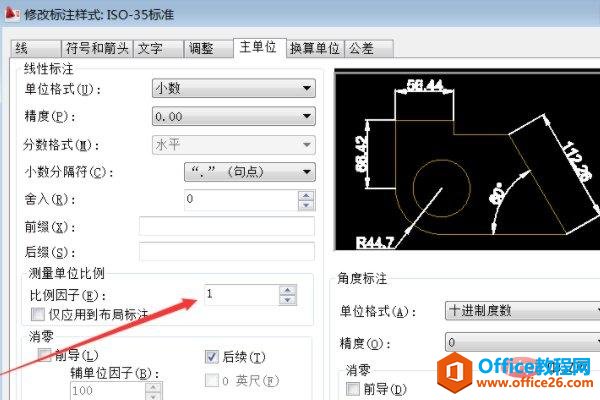
Task: Decrease 比例因子 with the down arrow
Action: (288, 300)
